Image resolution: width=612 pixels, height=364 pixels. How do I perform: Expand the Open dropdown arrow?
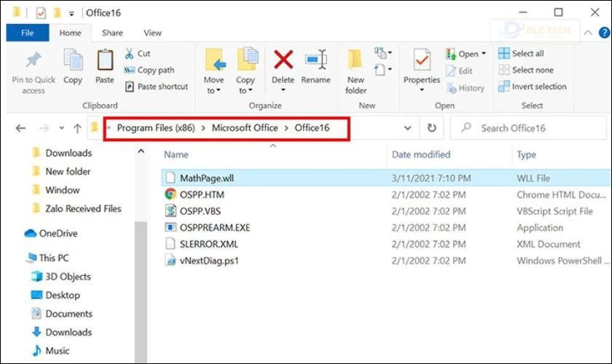tap(484, 53)
